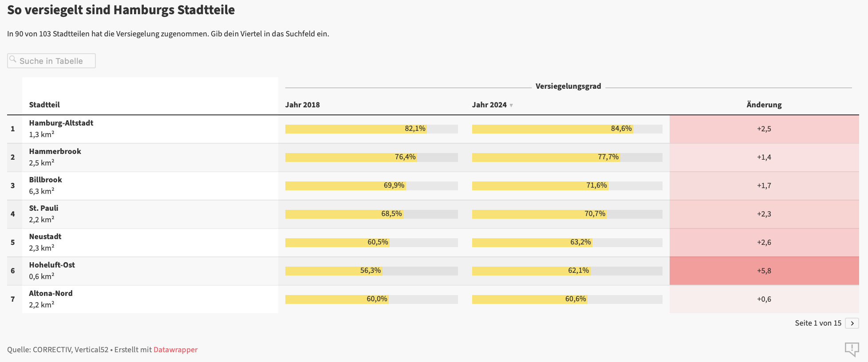Click the search magnifier icon

coord(13,59)
